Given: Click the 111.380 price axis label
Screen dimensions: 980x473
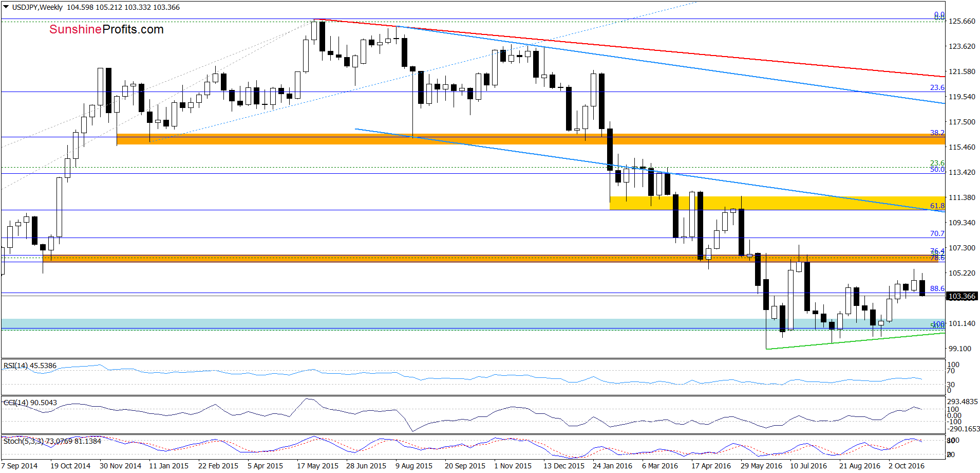Looking at the screenshot, I should point(962,197).
